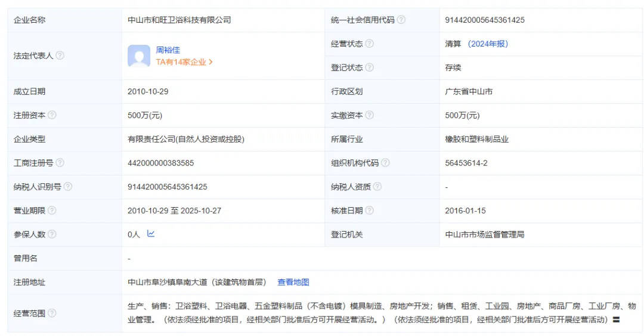Click the question mark beside 纳税人资质
Screen dimensions: 644x336
click(377, 187)
